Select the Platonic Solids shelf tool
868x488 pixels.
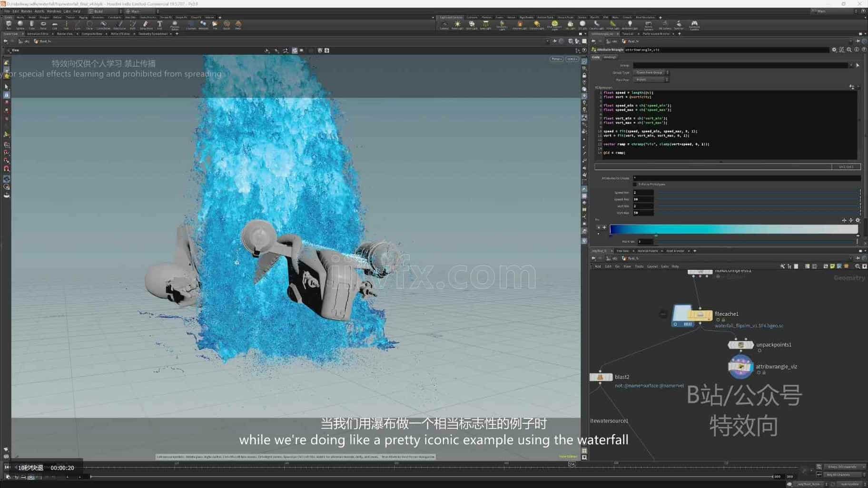[175, 24]
